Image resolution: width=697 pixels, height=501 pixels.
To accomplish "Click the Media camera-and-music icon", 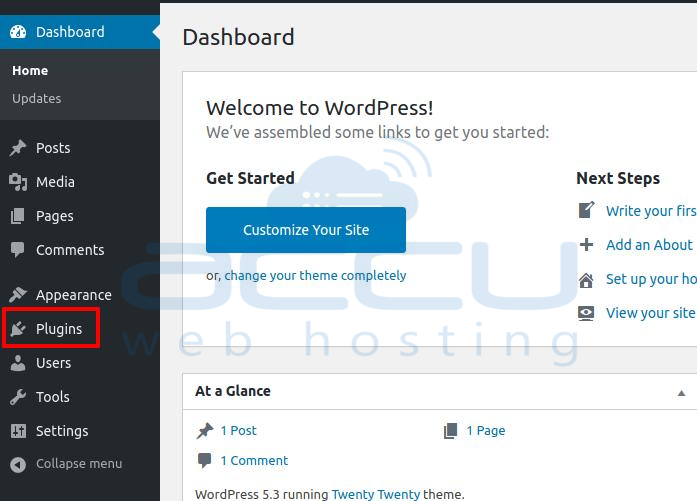I will (x=18, y=182).
